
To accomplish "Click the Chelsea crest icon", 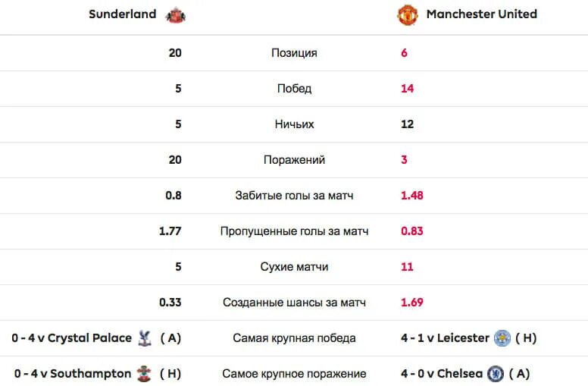I will [x=496, y=374].
